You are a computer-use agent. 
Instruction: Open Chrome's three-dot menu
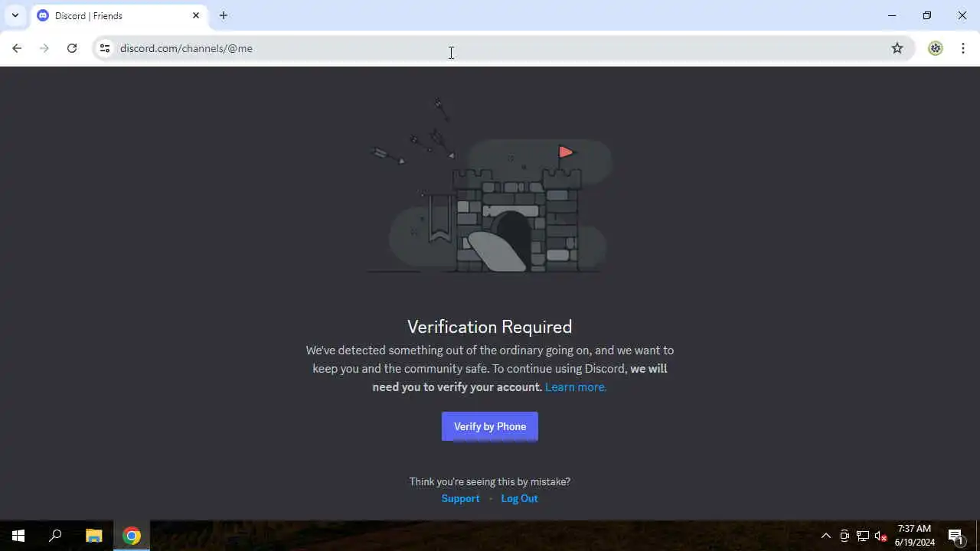[963, 48]
